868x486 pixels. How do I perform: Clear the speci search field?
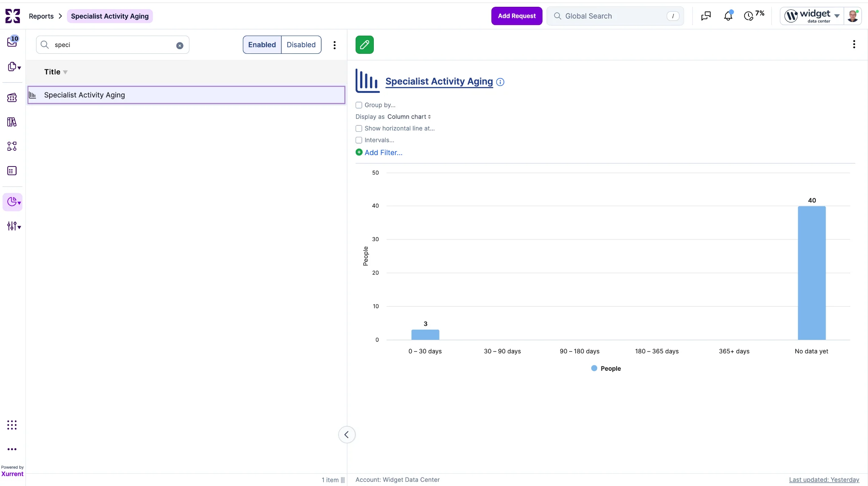click(180, 45)
